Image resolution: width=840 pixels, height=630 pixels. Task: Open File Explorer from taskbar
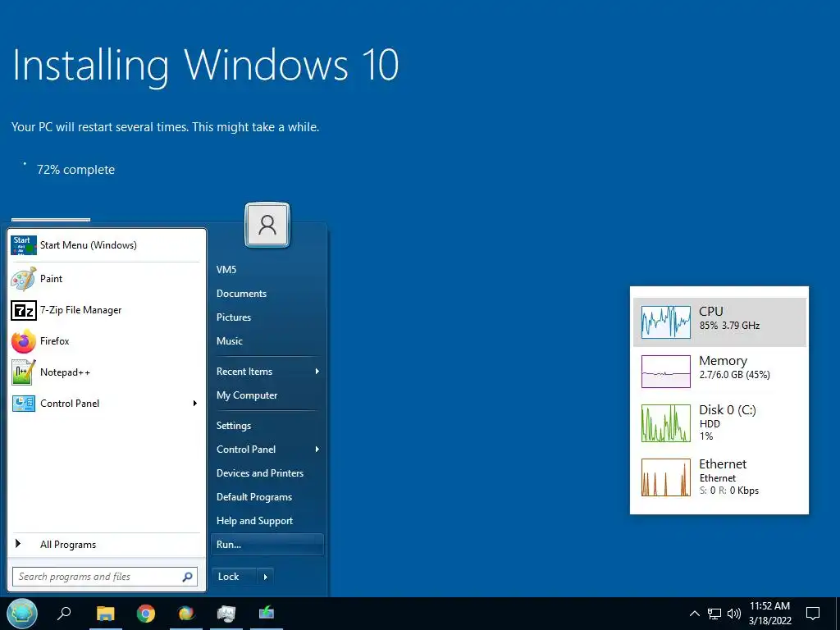(x=106, y=613)
